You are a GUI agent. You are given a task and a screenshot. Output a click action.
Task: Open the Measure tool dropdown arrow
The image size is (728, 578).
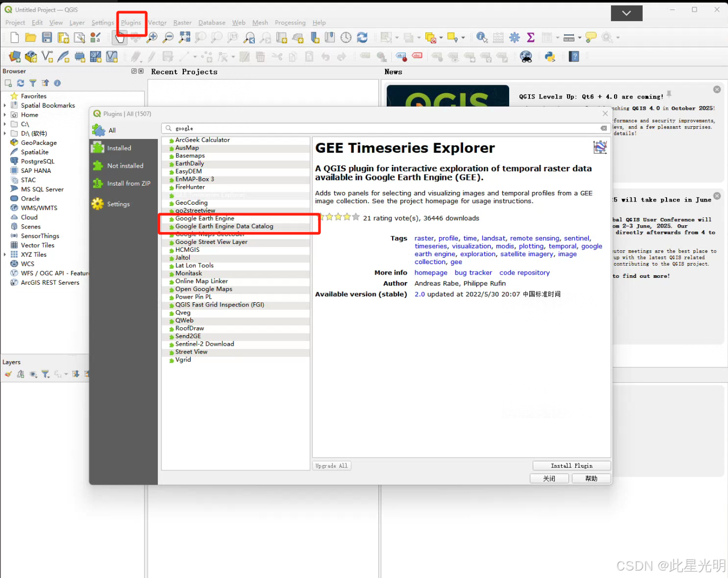tap(580, 38)
